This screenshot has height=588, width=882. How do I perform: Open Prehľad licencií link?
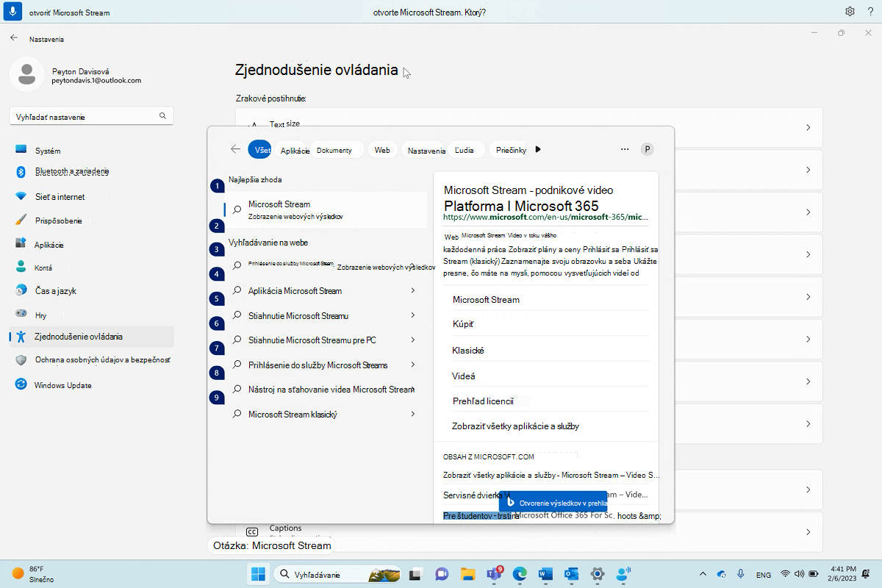(x=483, y=401)
